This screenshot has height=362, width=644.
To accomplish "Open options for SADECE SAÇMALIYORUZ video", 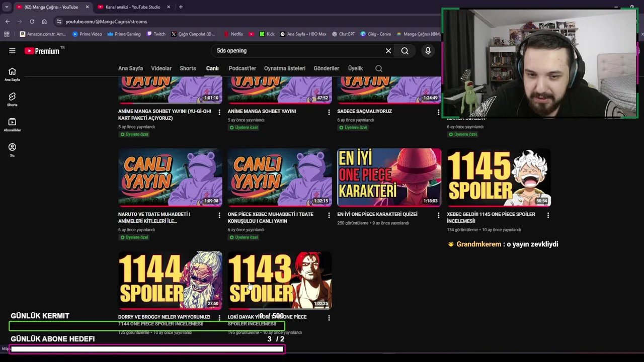I will pyautogui.click(x=438, y=112).
